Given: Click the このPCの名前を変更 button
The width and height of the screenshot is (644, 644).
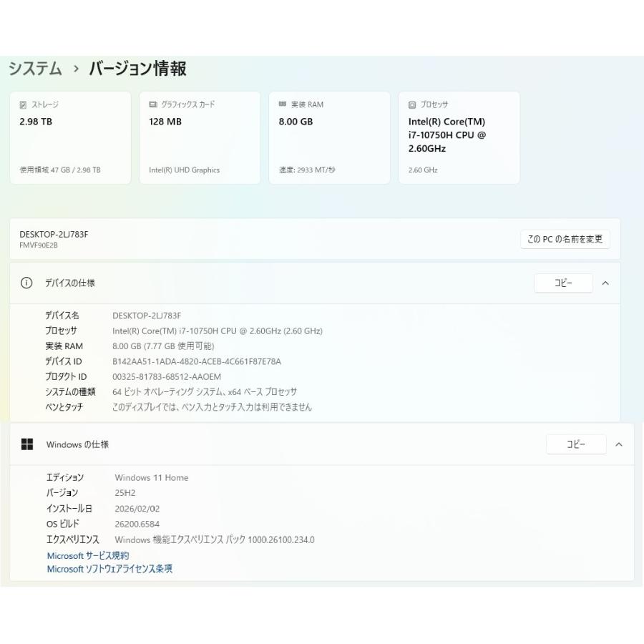Looking at the screenshot, I should (x=564, y=239).
